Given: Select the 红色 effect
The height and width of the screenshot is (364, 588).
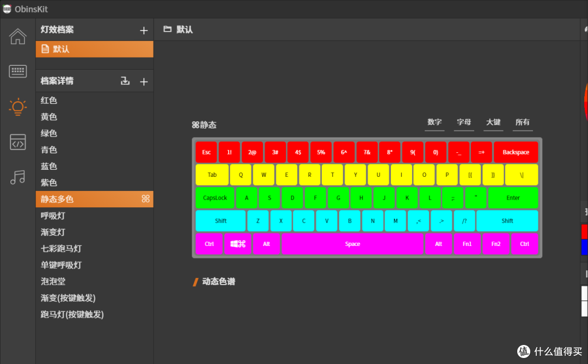Looking at the screenshot, I should 95,100.
